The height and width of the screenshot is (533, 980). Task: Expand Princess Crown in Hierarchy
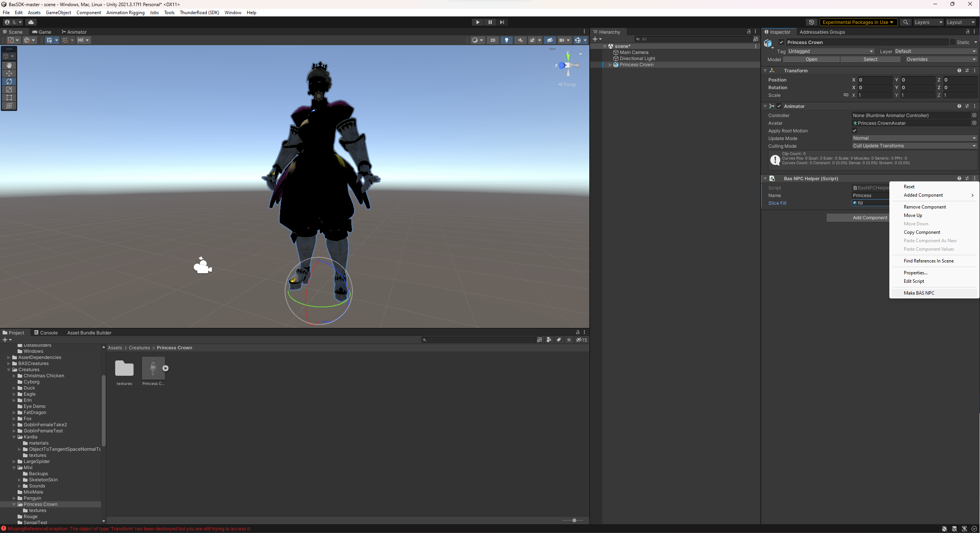click(610, 65)
